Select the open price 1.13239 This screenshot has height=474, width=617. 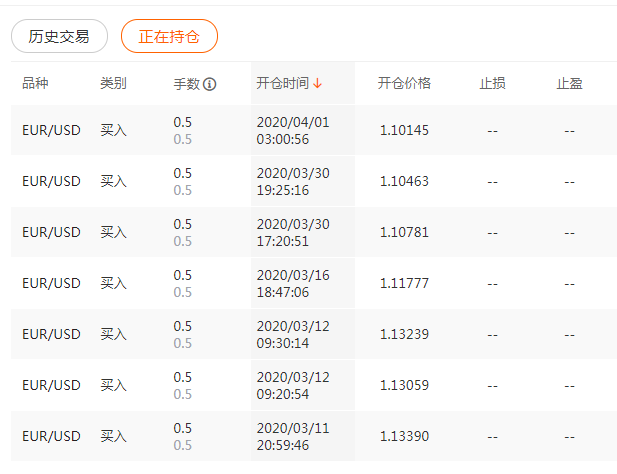click(404, 334)
